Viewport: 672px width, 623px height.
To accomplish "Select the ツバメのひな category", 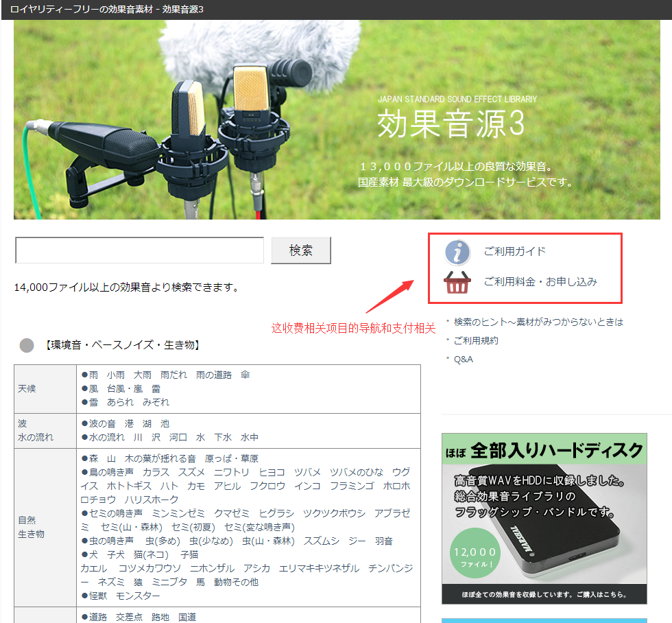I will pyautogui.click(x=357, y=473).
